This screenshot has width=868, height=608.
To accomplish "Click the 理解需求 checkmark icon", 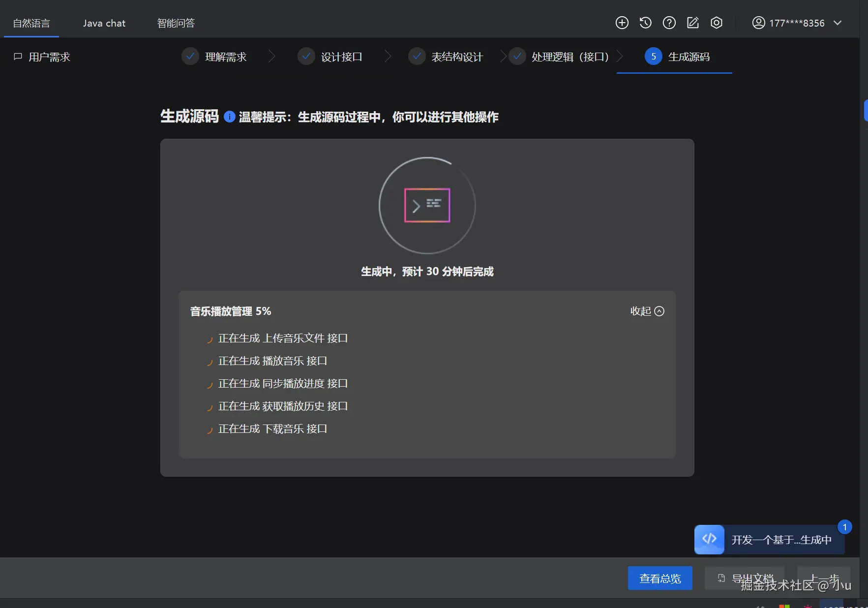I will pos(190,56).
